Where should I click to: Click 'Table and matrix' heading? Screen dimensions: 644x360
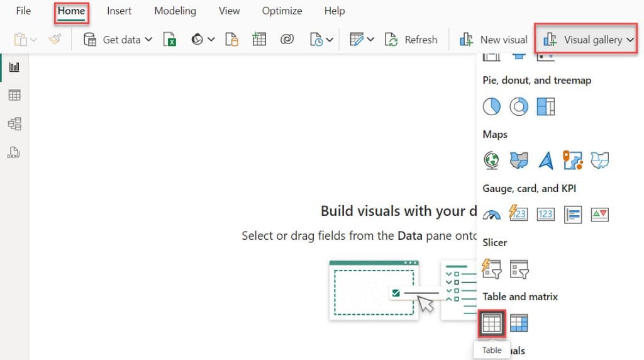[520, 296]
